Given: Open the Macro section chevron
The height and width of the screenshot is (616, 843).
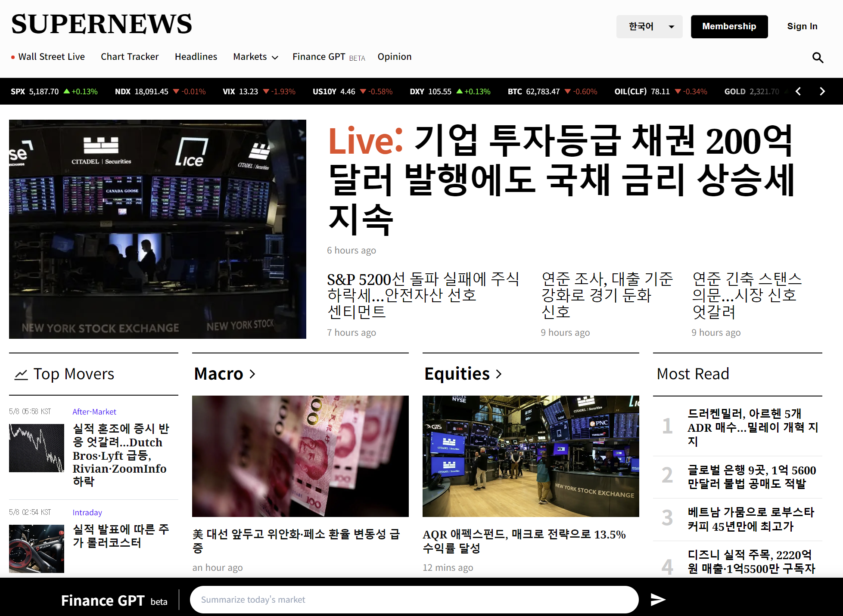Looking at the screenshot, I should click(252, 374).
